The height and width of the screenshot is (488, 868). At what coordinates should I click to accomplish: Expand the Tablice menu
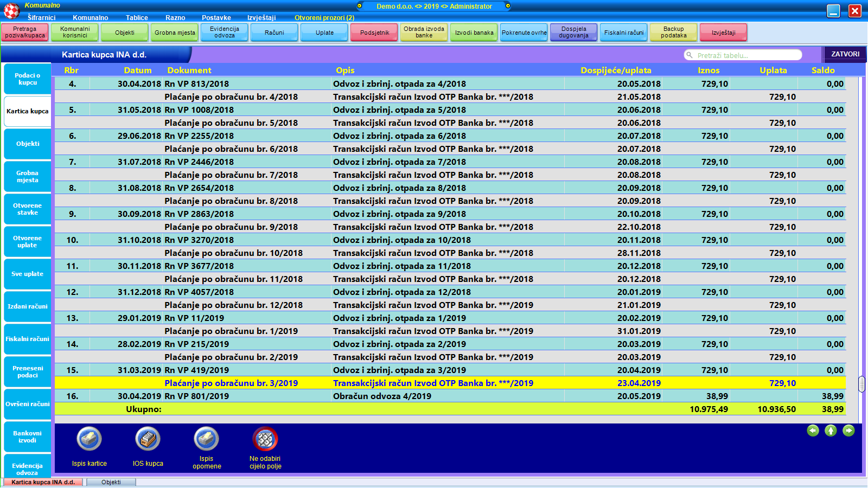[x=137, y=18]
